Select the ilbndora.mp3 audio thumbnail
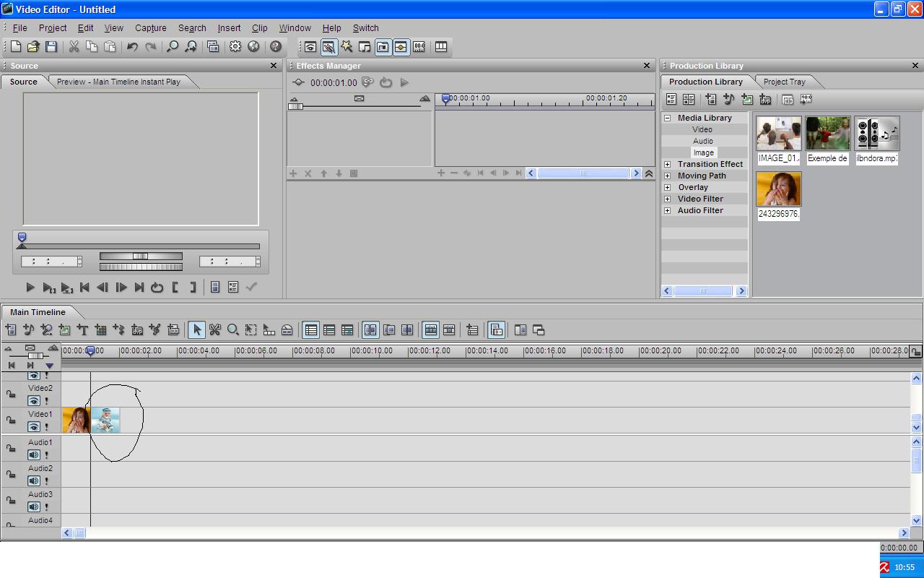Image resolution: width=924 pixels, height=578 pixels. point(876,134)
